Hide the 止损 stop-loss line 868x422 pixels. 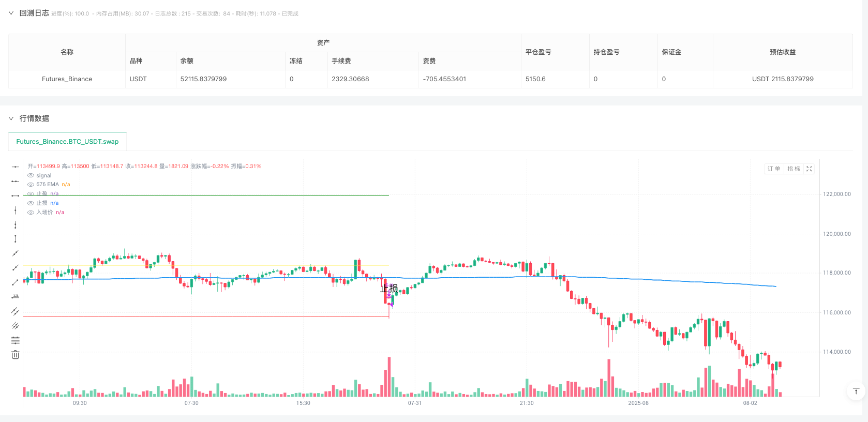click(30, 203)
